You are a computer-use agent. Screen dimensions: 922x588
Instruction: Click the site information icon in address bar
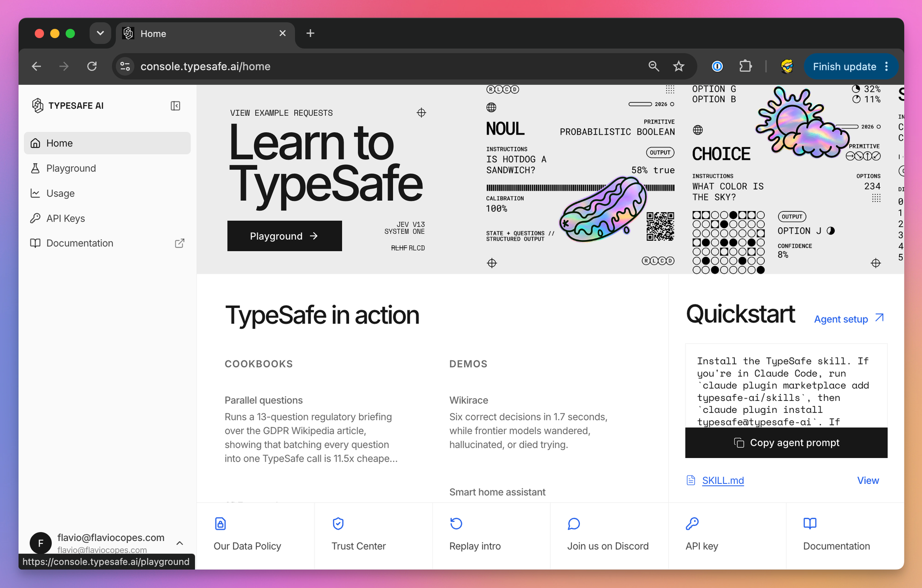tap(125, 66)
